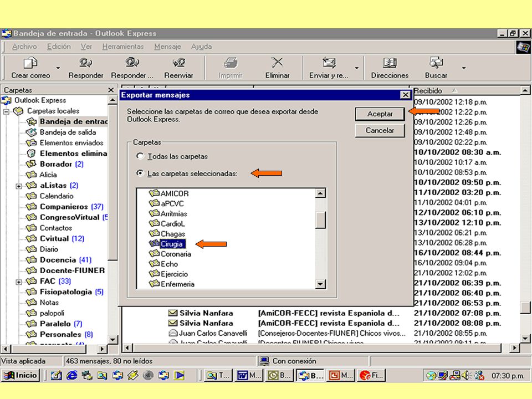The image size is (532, 399).
Task: Open the Ver menu
Action: tap(86, 47)
